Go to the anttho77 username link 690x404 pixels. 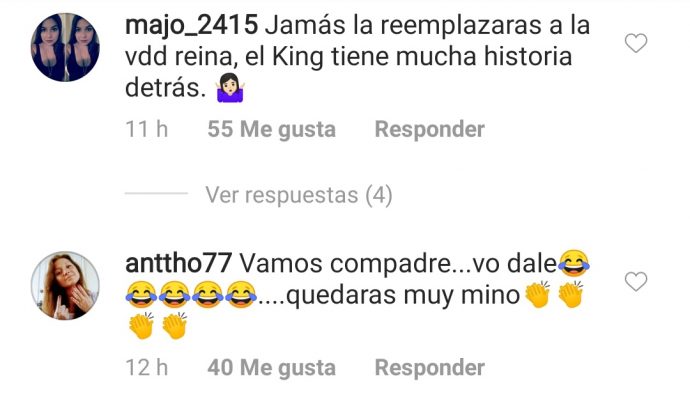(x=178, y=264)
